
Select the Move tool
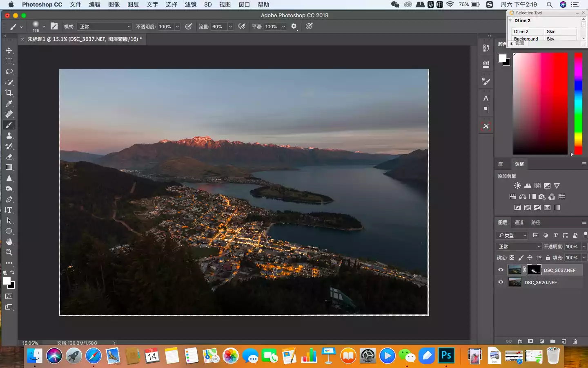[x=9, y=50]
